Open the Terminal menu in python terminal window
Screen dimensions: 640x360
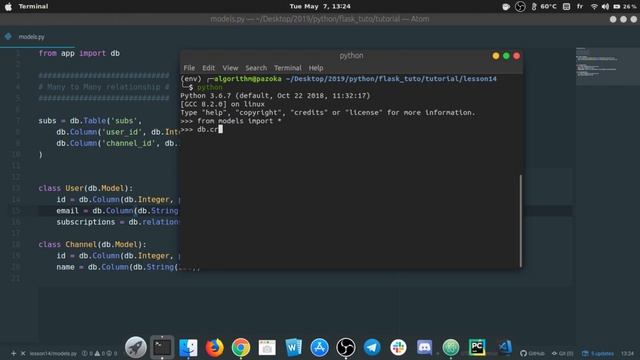[288, 68]
